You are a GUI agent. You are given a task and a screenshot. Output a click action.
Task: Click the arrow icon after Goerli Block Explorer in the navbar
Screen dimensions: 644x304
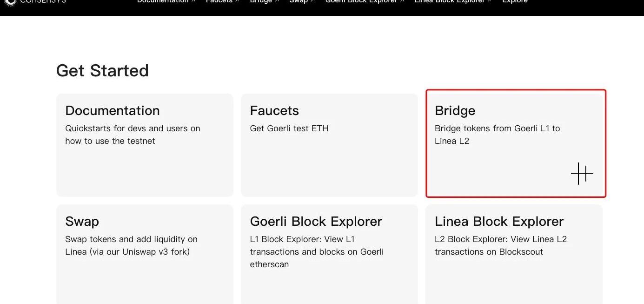click(402, 1)
